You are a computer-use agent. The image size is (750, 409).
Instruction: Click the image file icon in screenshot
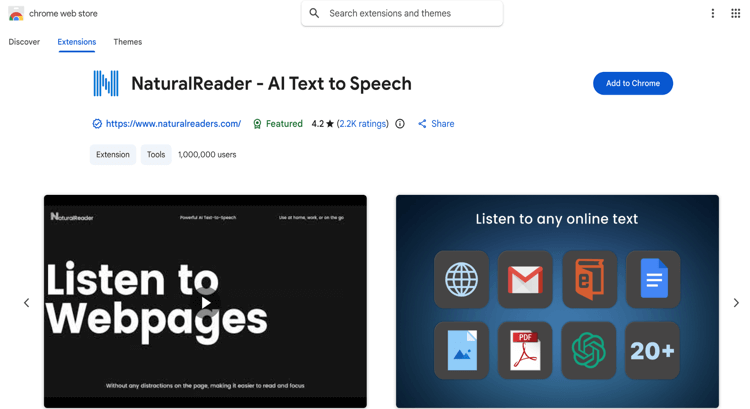tap(462, 351)
